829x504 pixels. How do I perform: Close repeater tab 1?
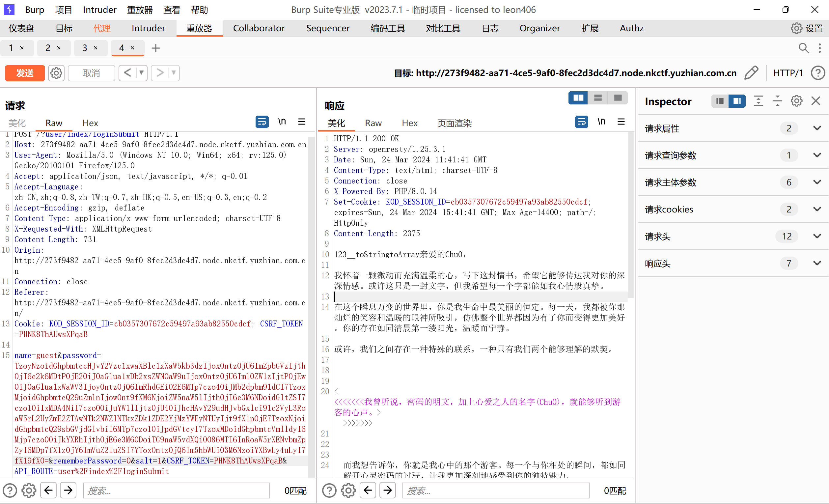[x=22, y=48]
